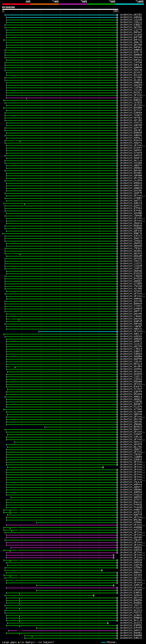Select hit label UniRef100_P14148

131,507
